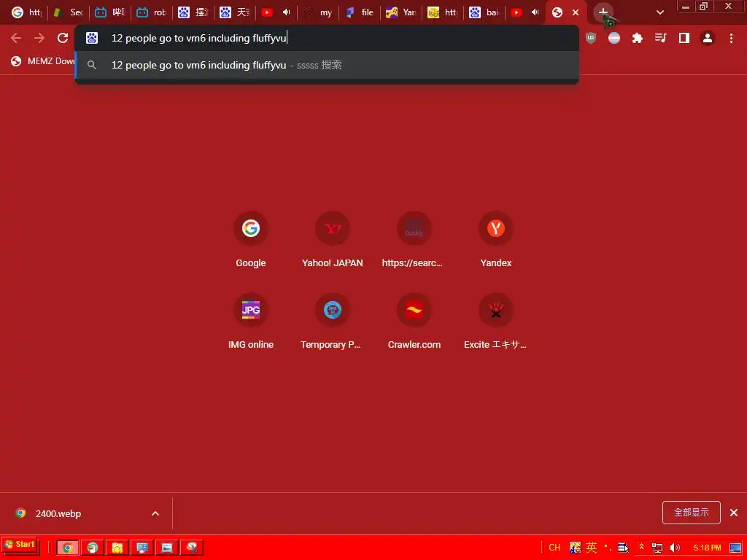
Task: Open the Yandex shortcut tile
Action: [x=495, y=241]
